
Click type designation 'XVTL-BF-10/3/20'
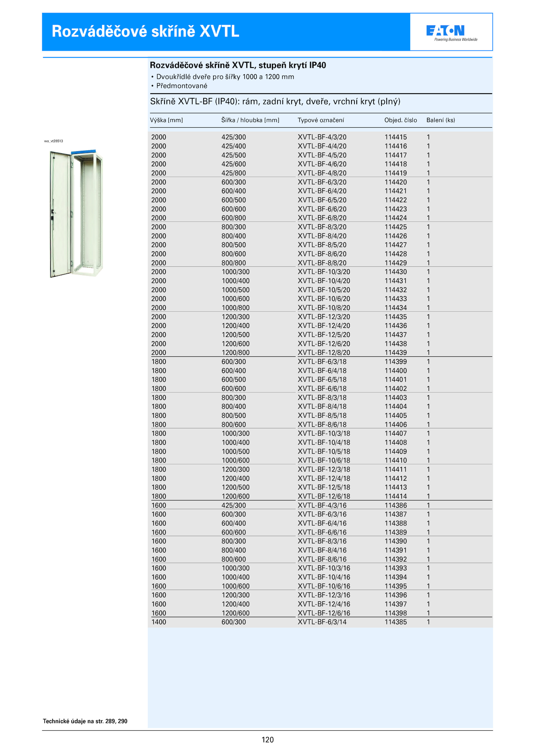[324, 272]
